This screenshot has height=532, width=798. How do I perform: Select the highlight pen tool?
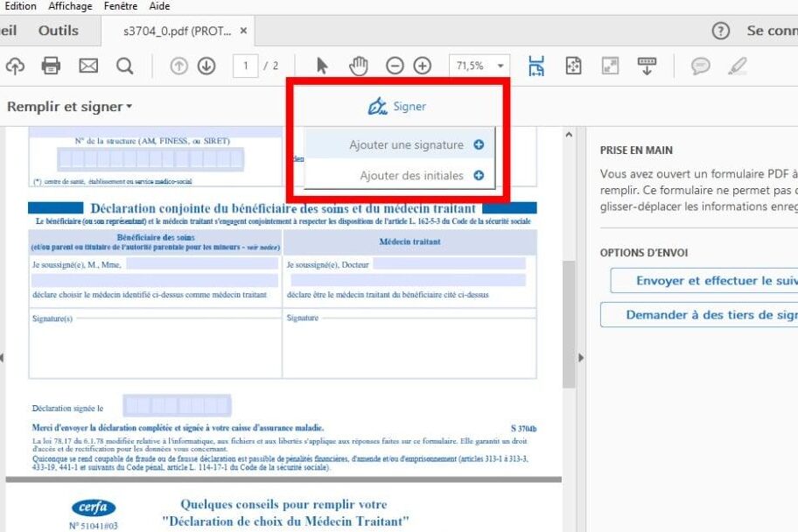point(738,66)
